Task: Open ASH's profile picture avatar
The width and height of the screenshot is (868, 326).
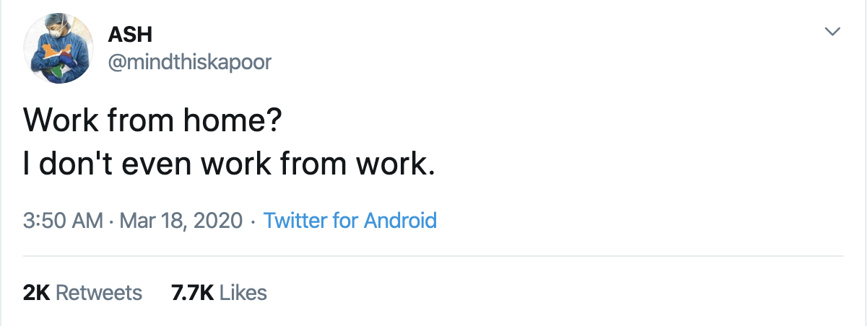Action: coord(58,50)
